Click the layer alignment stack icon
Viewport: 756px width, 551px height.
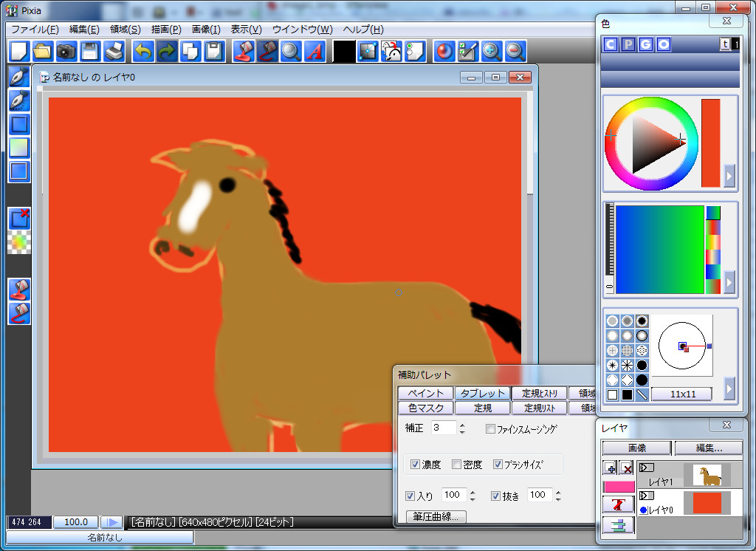(619, 525)
